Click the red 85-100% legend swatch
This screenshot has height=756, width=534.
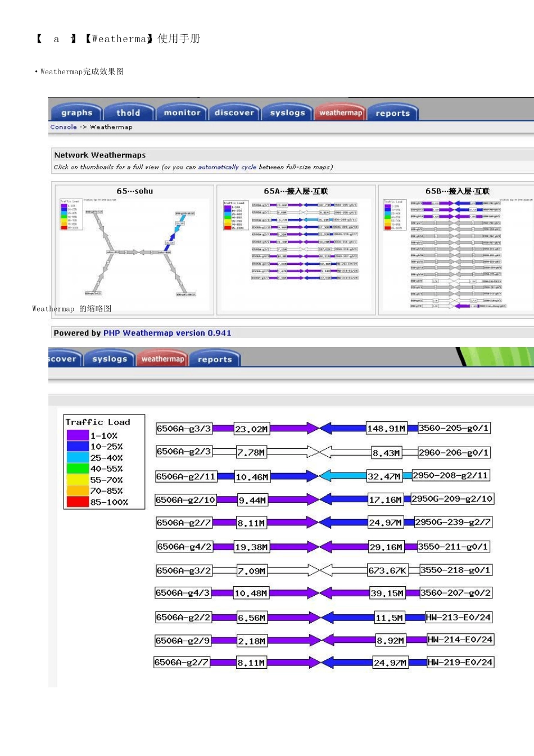(78, 502)
